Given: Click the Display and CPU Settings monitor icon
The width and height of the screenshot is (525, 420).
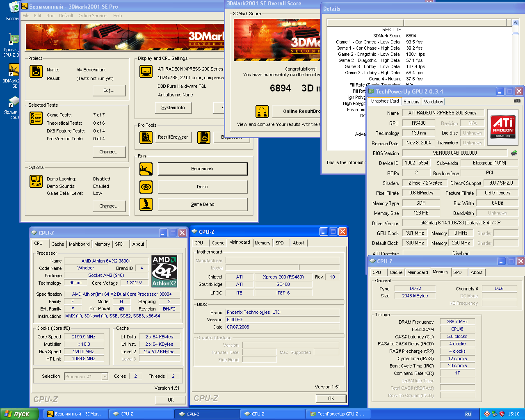Looking at the screenshot, I should 146,71.
